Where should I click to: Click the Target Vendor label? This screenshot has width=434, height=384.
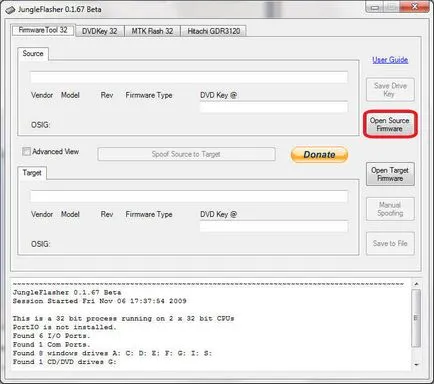click(x=42, y=214)
